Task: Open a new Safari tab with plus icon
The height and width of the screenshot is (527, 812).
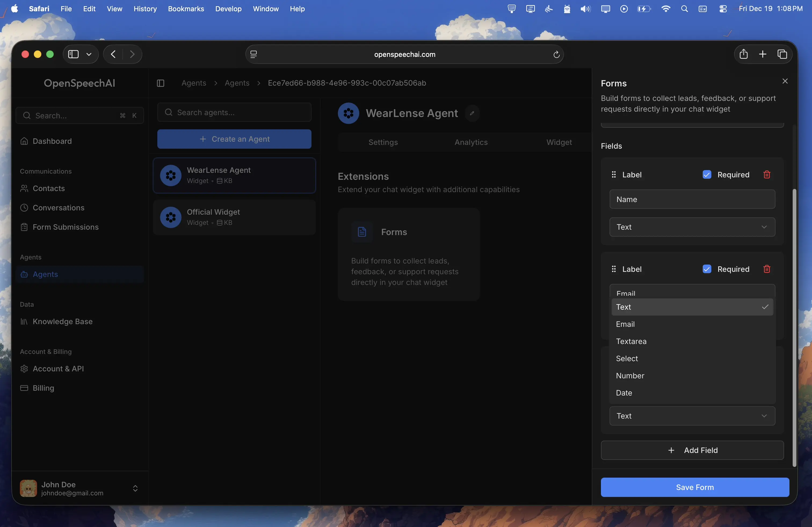Action: [763, 54]
